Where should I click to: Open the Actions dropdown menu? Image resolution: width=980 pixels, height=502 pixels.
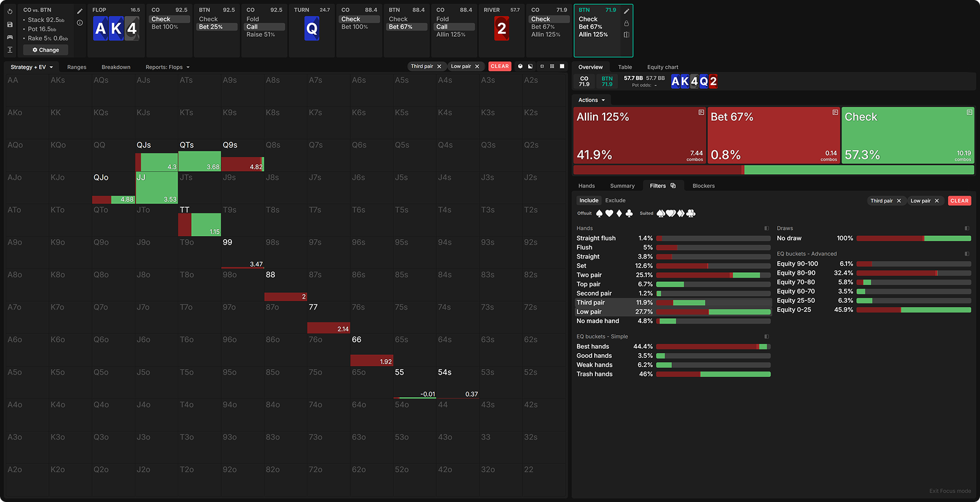pyautogui.click(x=592, y=100)
